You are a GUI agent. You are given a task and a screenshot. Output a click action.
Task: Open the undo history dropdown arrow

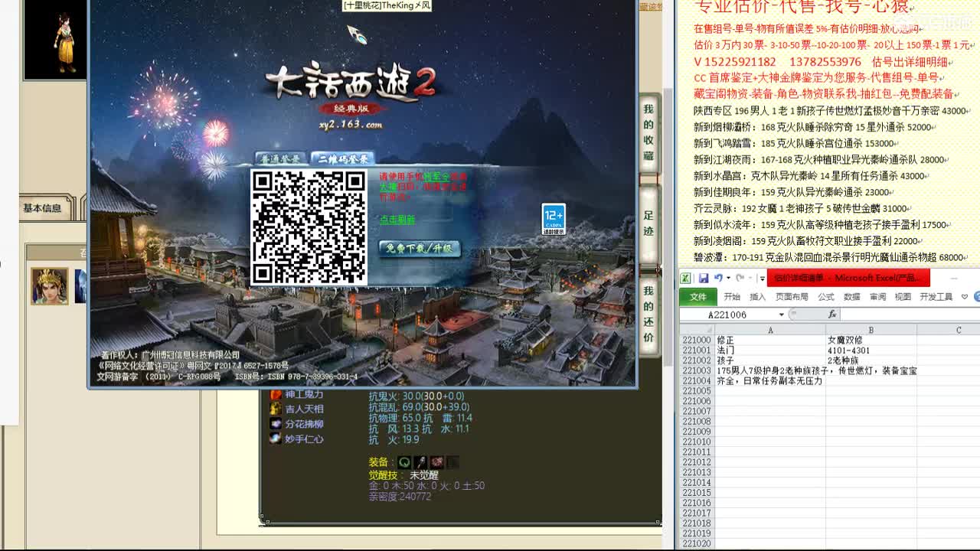tap(727, 278)
